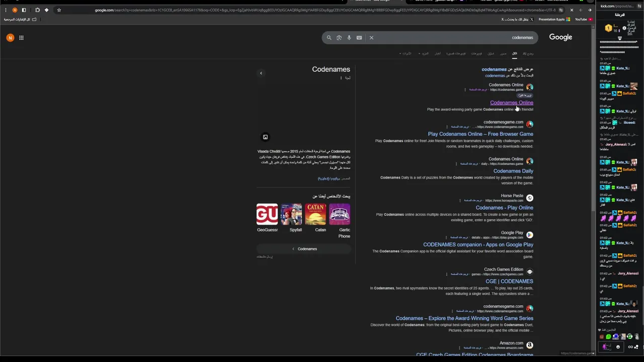Switch to the News results tab

click(438, 53)
